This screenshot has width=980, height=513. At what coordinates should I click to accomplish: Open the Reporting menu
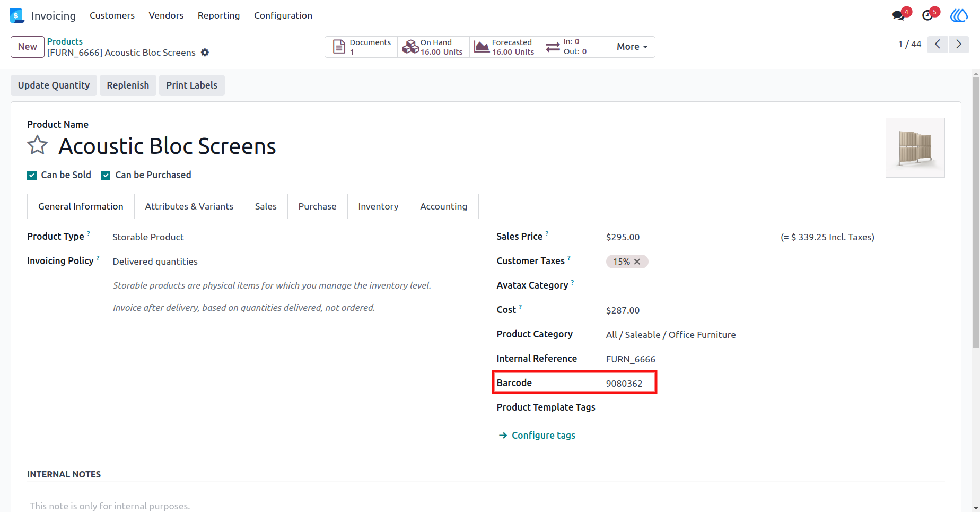218,15
